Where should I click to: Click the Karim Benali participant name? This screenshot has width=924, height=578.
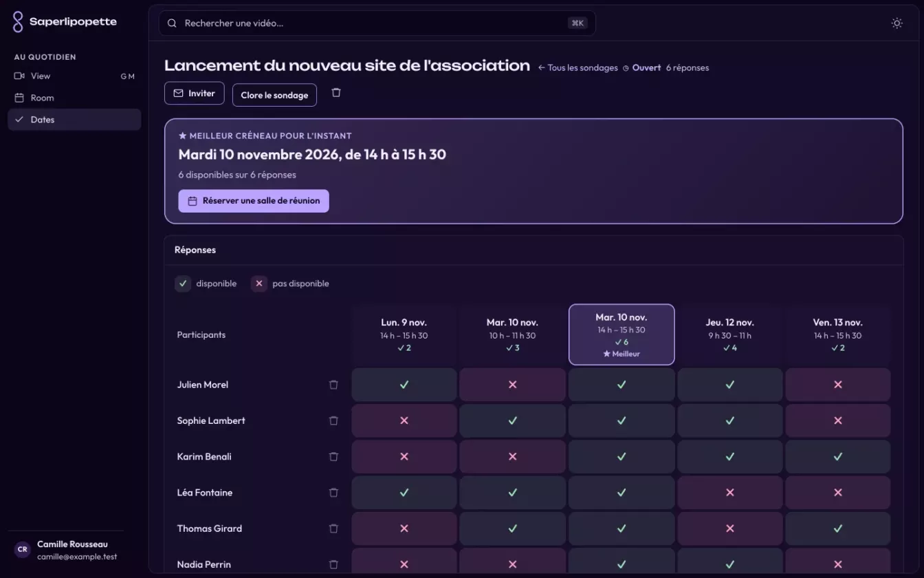(x=204, y=456)
